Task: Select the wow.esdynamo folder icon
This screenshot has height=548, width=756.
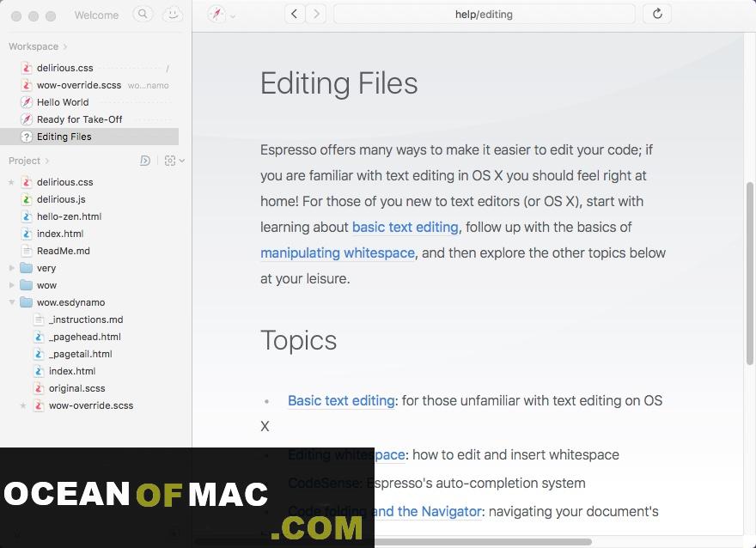Action: [27, 302]
